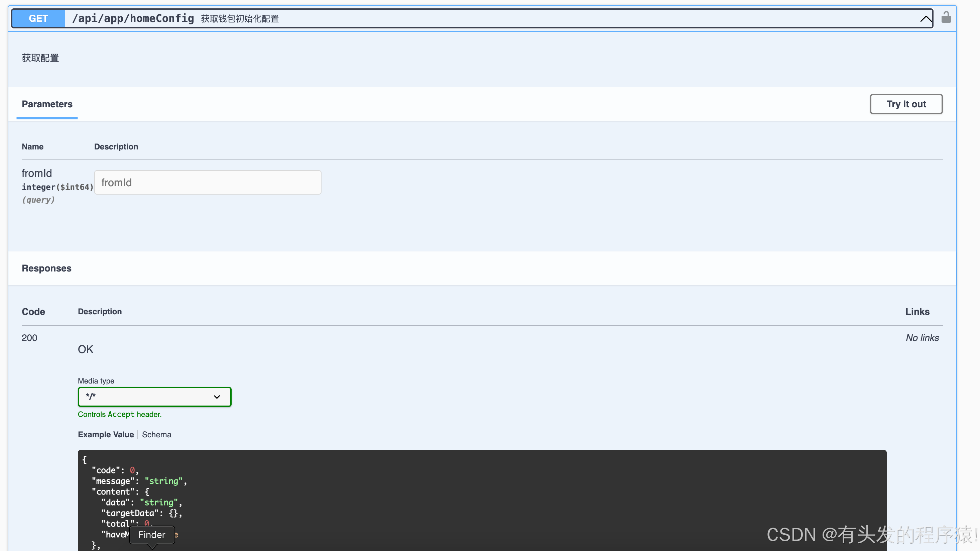
Task: Toggle the Responses section visibility
Action: [46, 268]
